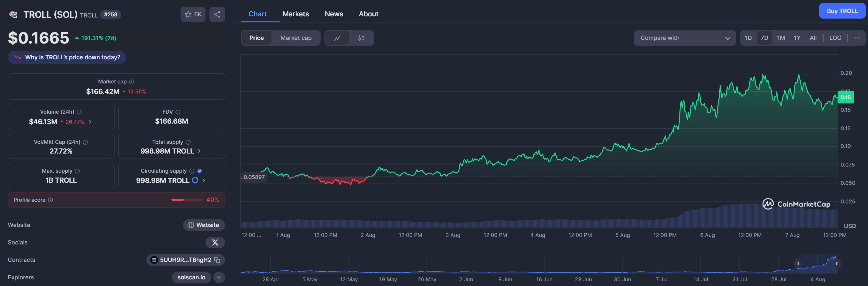Click Profile score info icon
The height and width of the screenshot is (286, 868).
pyautogui.click(x=50, y=200)
